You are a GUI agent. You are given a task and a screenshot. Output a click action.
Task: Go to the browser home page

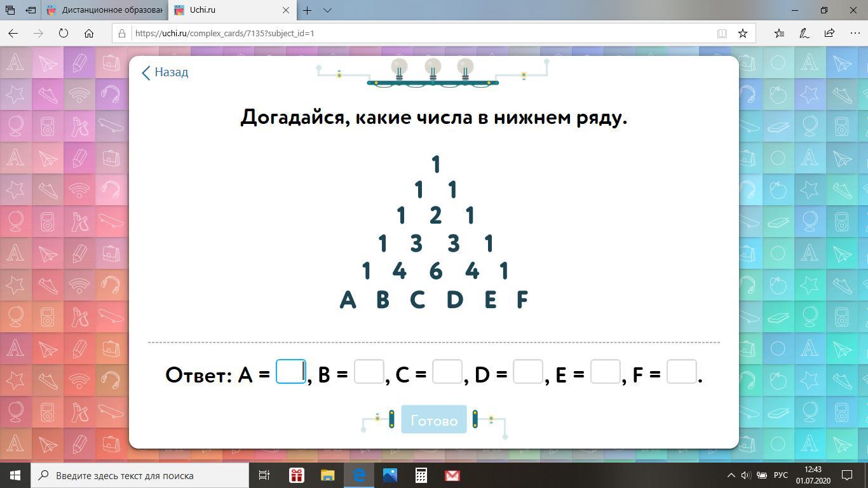(89, 33)
